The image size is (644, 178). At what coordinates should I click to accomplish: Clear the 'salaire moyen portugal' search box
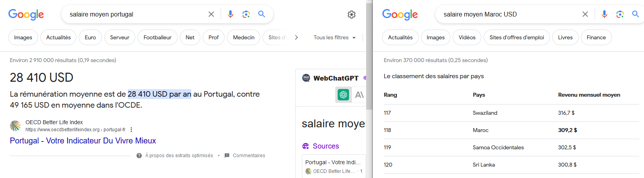(211, 14)
